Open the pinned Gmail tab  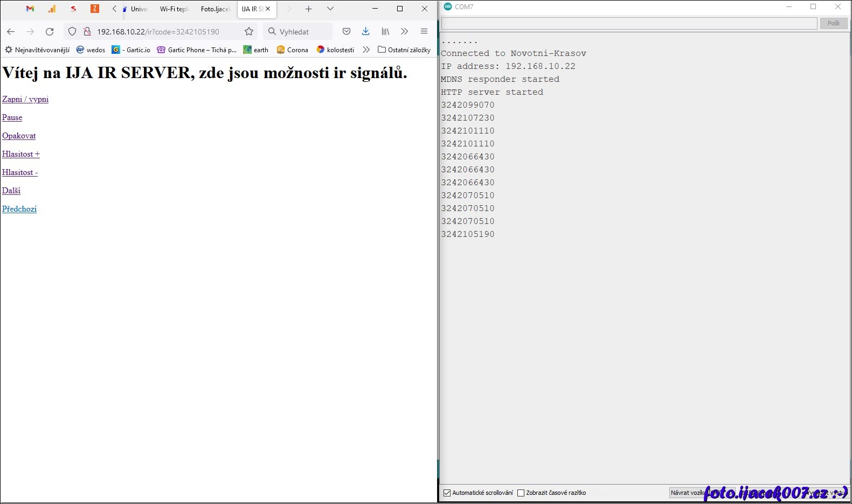tap(30, 9)
